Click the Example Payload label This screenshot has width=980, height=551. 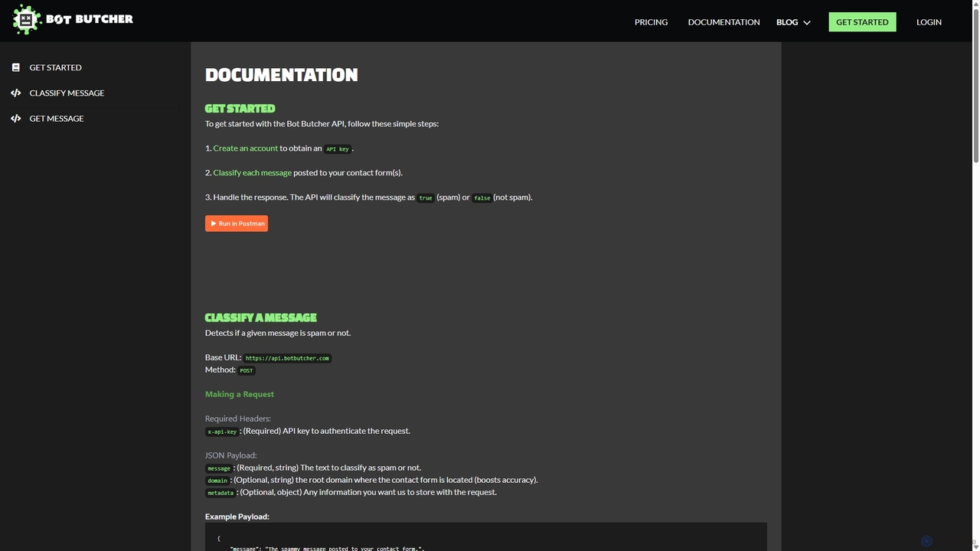[237, 517]
